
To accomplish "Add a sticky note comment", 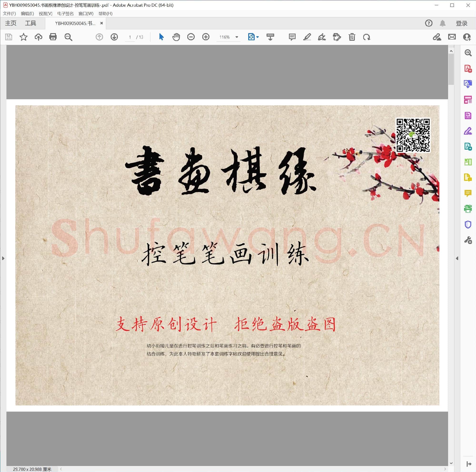I will [292, 37].
